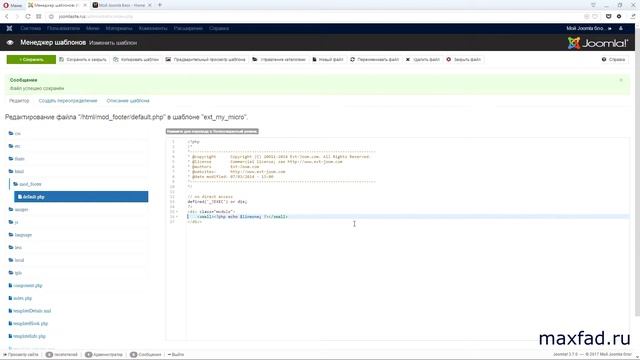Dismiss the success message with the close X
This screenshot has width=640, height=360.
[x=621, y=80]
